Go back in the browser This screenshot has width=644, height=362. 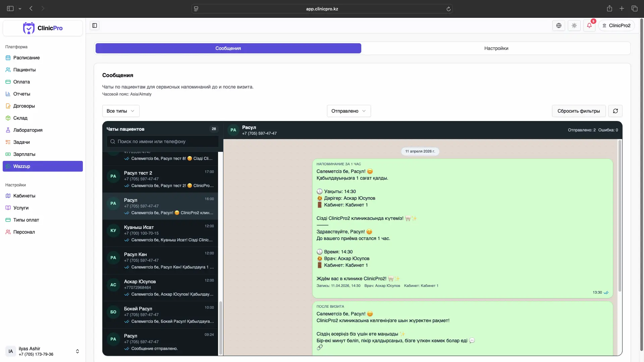point(31,9)
